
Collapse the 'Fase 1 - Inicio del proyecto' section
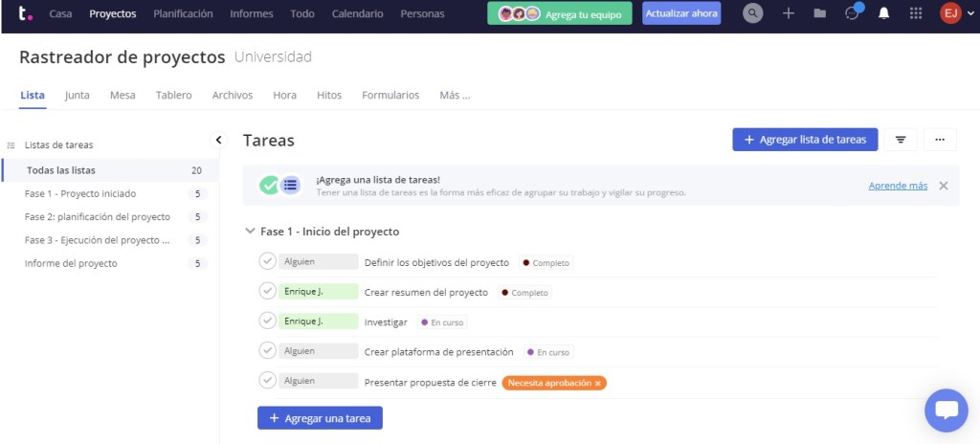pyautogui.click(x=250, y=232)
